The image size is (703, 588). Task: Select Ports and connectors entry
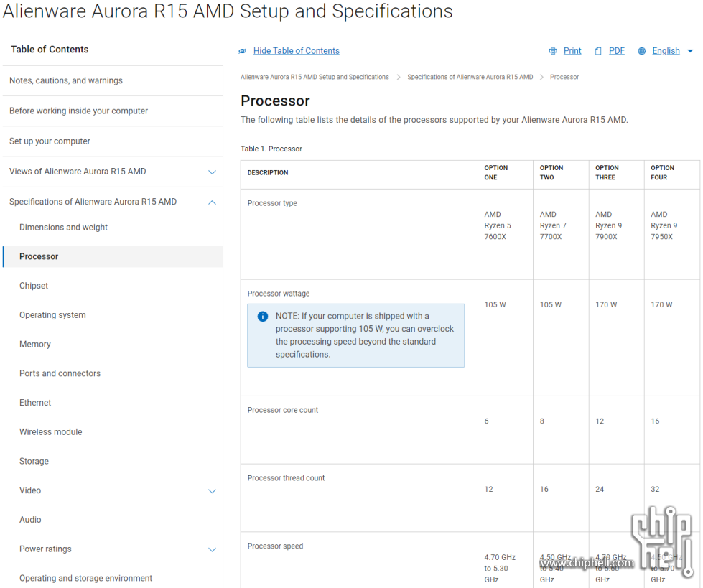pyautogui.click(x=60, y=373)
